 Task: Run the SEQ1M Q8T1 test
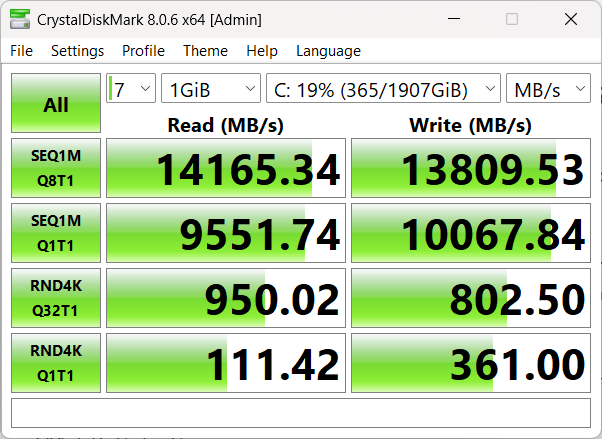tap(56, 168)
